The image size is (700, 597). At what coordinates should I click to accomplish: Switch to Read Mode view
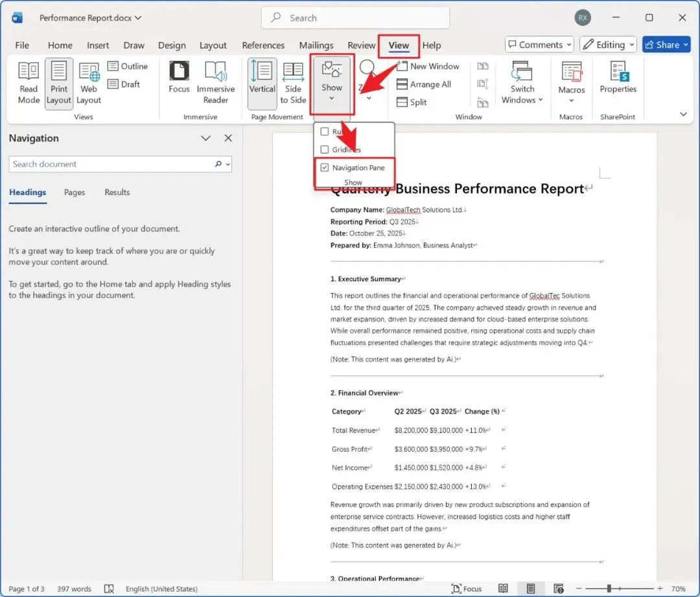tap(29, 83)
